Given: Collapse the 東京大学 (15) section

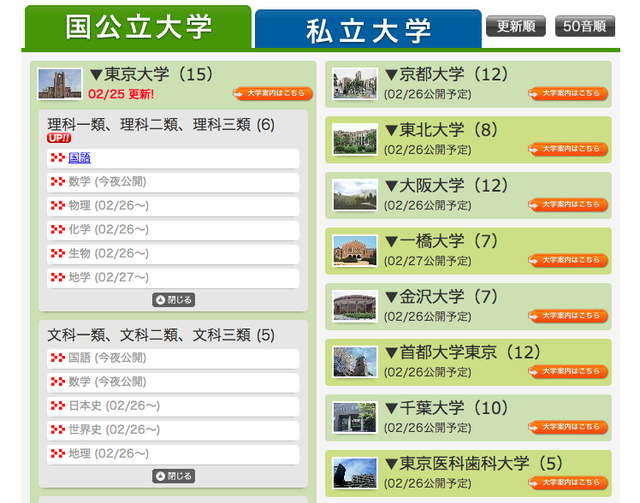Looking at the screenshot, I should click(151, 74).
